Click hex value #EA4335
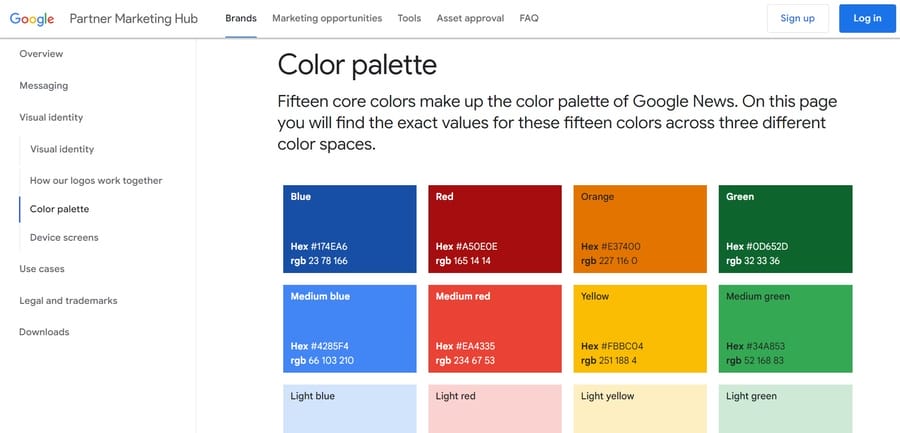The height and width of the screenshot is (433, 900). coord(475,346)
